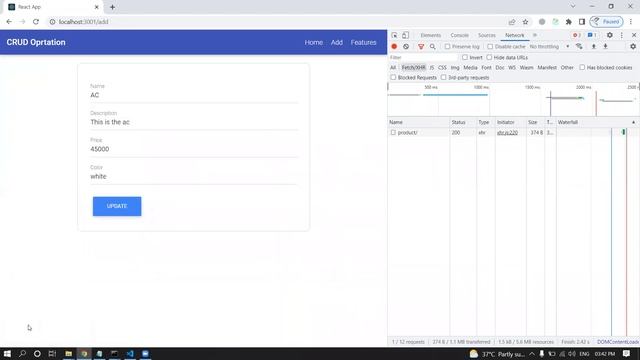Click the Price field showing 45000

point(194,149)
